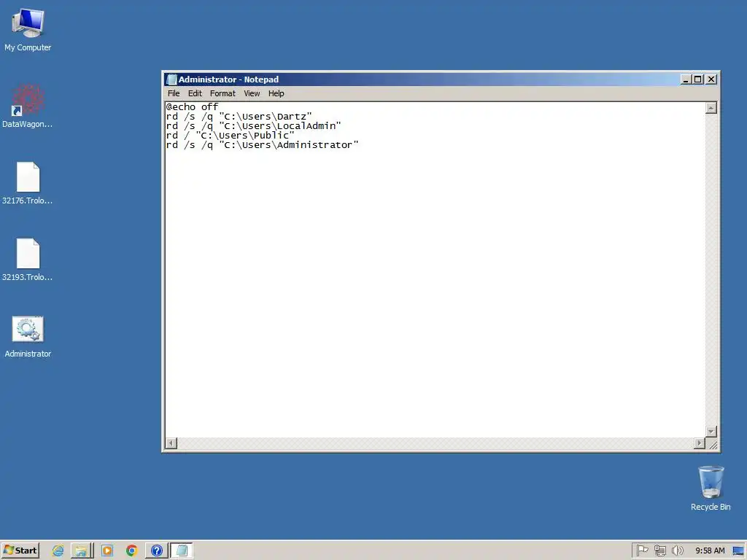Click the Action Center flag tray icon
The height and width of the screenshot is (560, 747).
642,551
